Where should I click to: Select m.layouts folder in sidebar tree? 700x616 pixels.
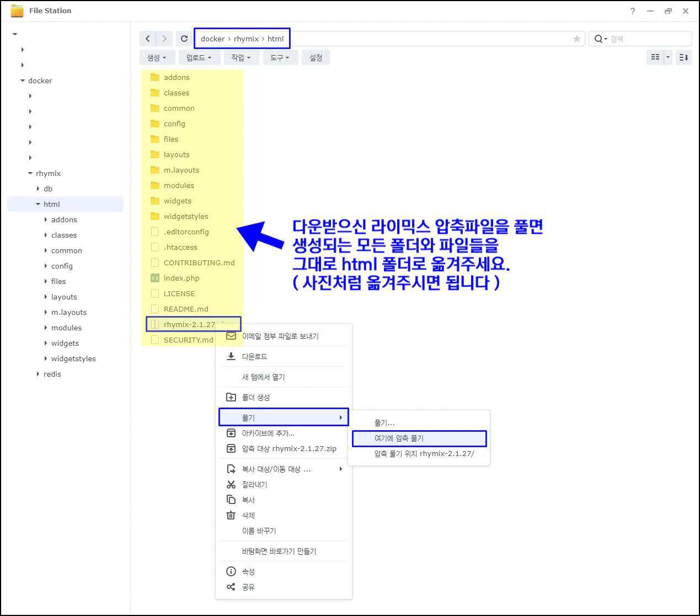click(x=69, y=312)
